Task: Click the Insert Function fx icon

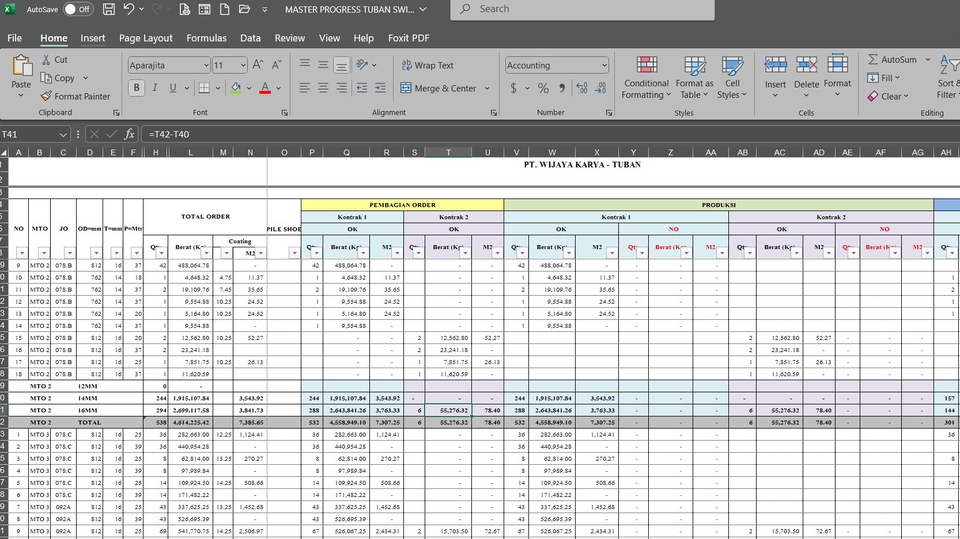Action: click(129, 134)
